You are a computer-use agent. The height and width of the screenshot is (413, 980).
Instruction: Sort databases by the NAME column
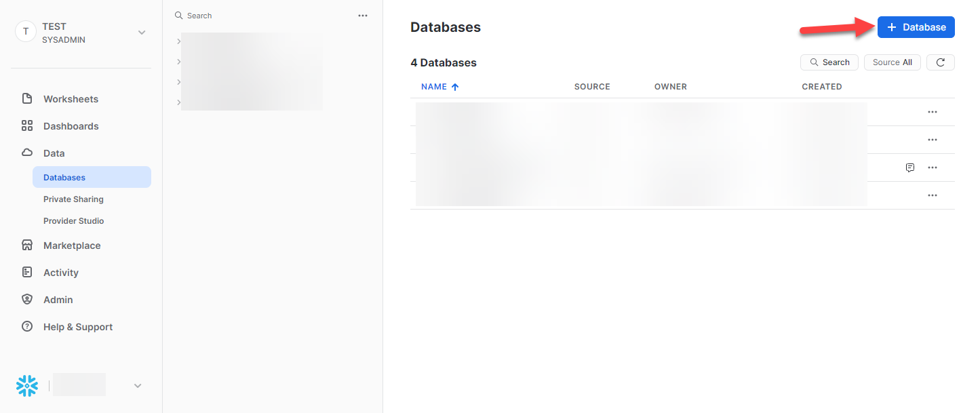point(434,86)
